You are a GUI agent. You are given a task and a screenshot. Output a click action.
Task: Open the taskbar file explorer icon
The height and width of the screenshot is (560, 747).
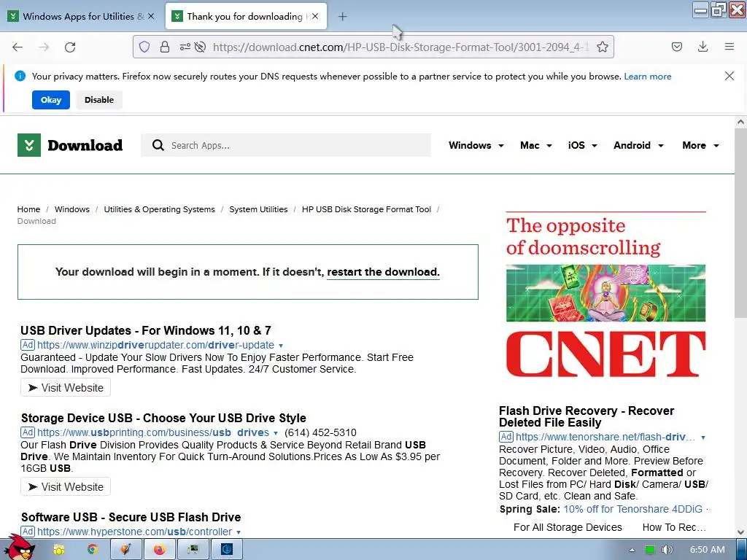(58, 550)
